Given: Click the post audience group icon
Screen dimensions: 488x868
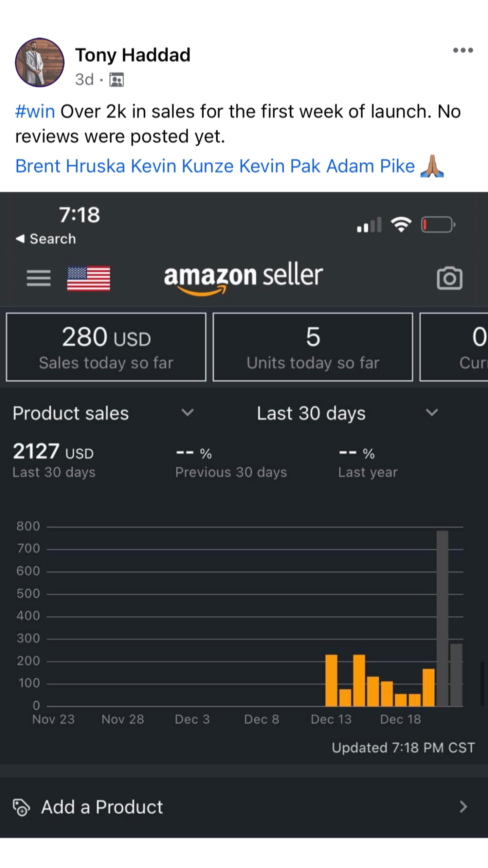Looking at the screenshot, I should pos(116,80).
